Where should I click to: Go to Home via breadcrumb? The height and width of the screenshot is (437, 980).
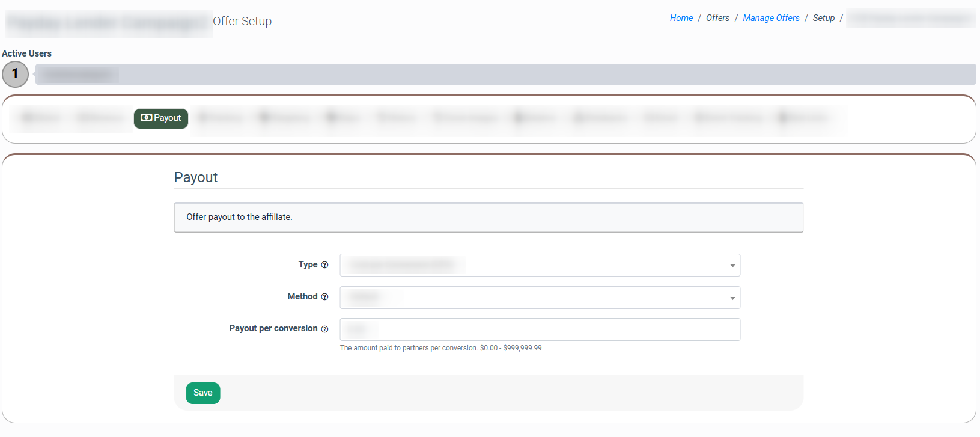[681, 18]
